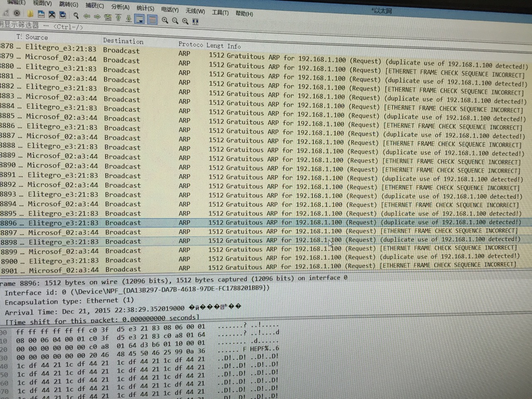Screen dimensions: 532x399
Task: Save the capture file with the toolbar icon
Action: [41, 14]
